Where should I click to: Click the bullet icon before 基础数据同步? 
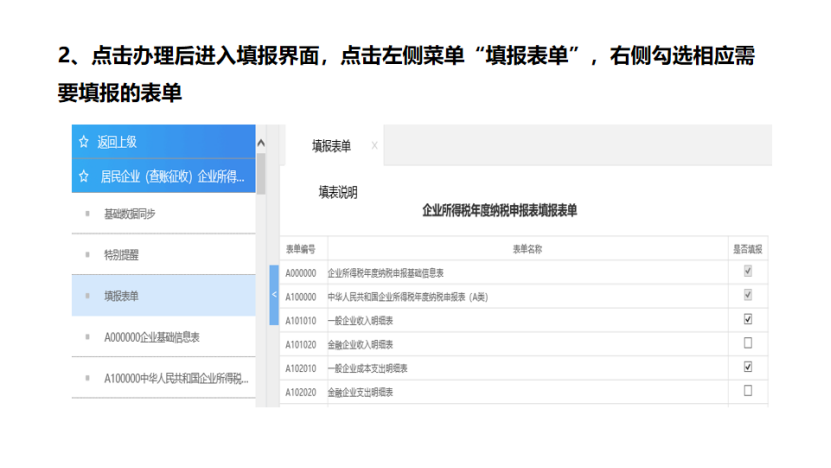(88, 214)
